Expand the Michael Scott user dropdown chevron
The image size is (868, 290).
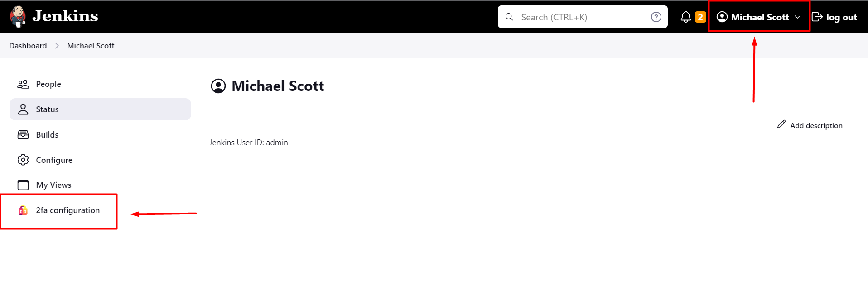click(797, 17)
